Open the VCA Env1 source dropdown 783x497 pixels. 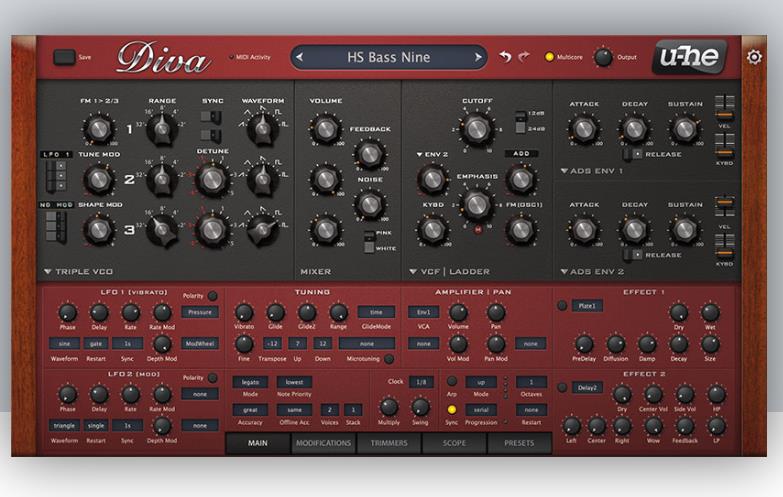pyautogui.click(x=423, y=312)
